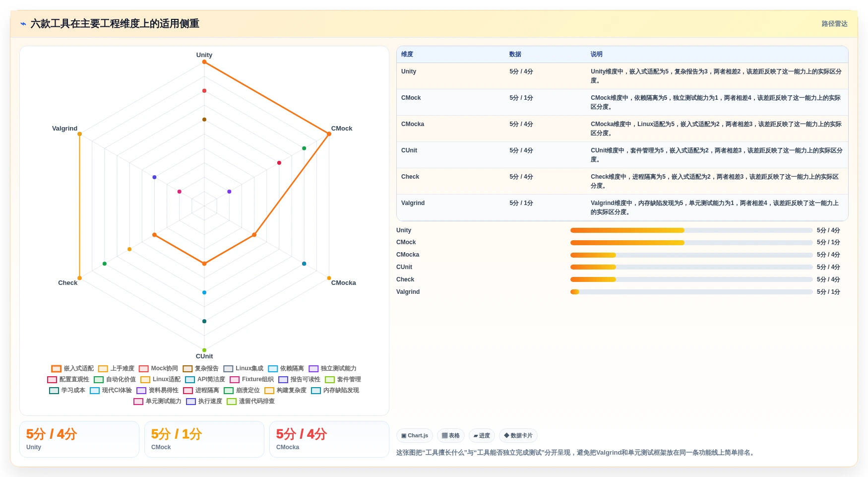Screen dimensions: 868x477
Task: Click the orange CMock radar vertex point
Action: 329,134
